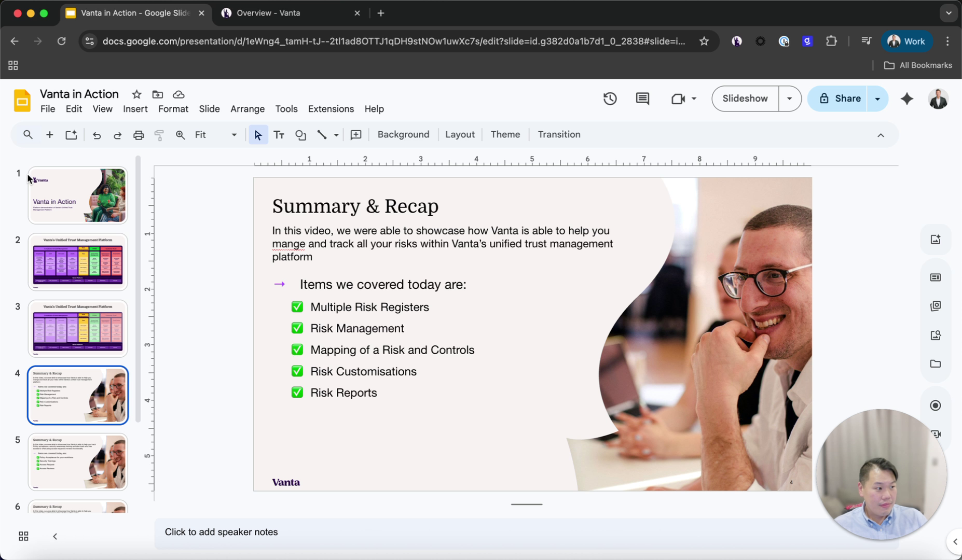The width and height of the screenshot is (962, 560).
Task: Select the Text box tool
Action: click(x=279, y=134)
